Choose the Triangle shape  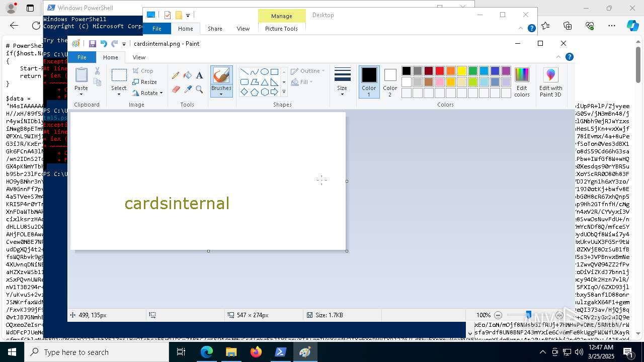264,82
